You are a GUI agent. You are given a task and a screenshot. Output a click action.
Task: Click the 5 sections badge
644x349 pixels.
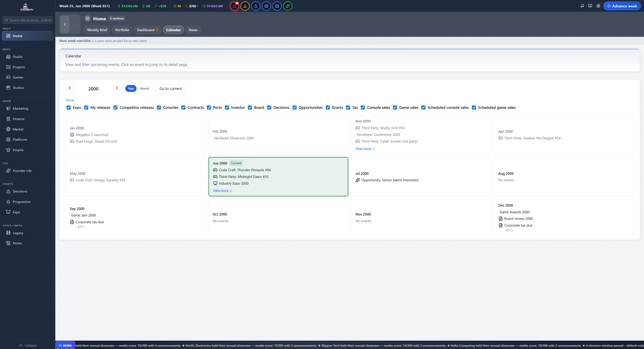pyautogui.click(x=117, y=18)
